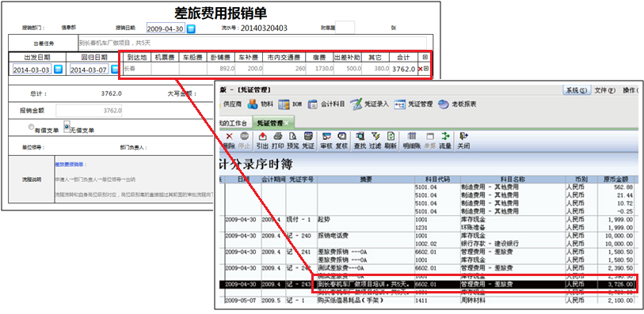Image resolution: width=644 pixels, height=314 pixels.
Task: Select the 有借支单 radio button
Action: [x=31, y=127]
